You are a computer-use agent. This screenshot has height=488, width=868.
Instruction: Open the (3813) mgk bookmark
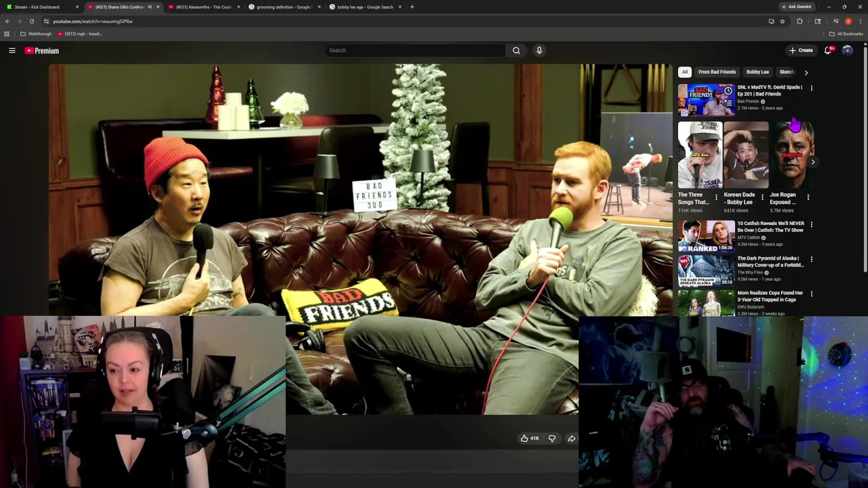80,34
